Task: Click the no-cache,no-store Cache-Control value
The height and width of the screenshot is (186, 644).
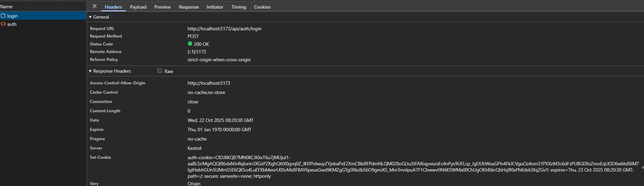Action: (206, 92)
